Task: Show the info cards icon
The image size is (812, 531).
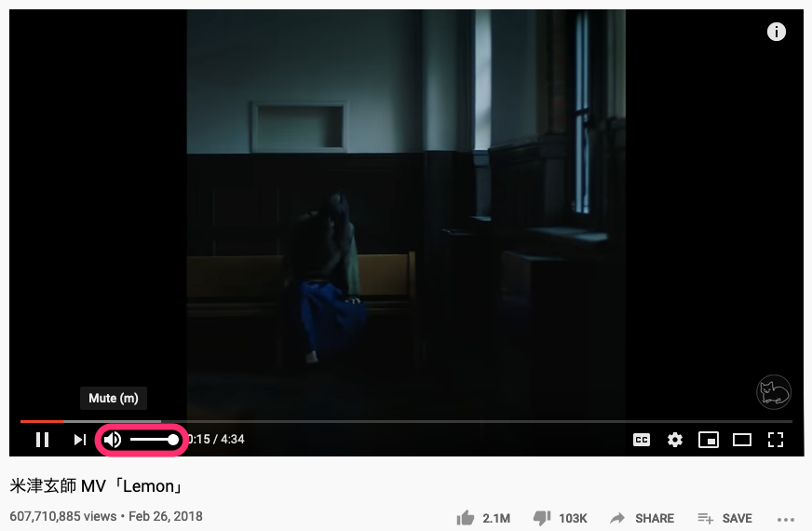Action: (x=777, y=32)
